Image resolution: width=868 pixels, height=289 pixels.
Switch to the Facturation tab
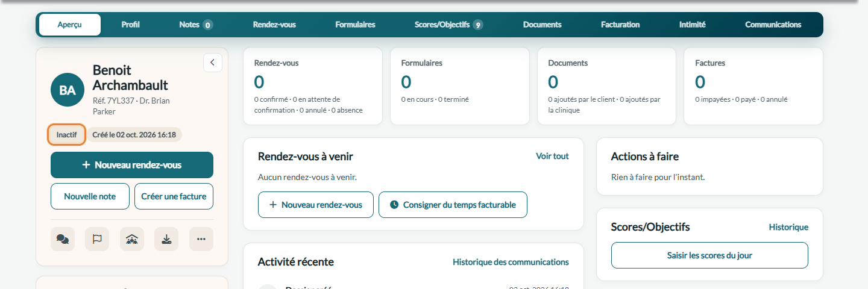[x=620, y=25]
